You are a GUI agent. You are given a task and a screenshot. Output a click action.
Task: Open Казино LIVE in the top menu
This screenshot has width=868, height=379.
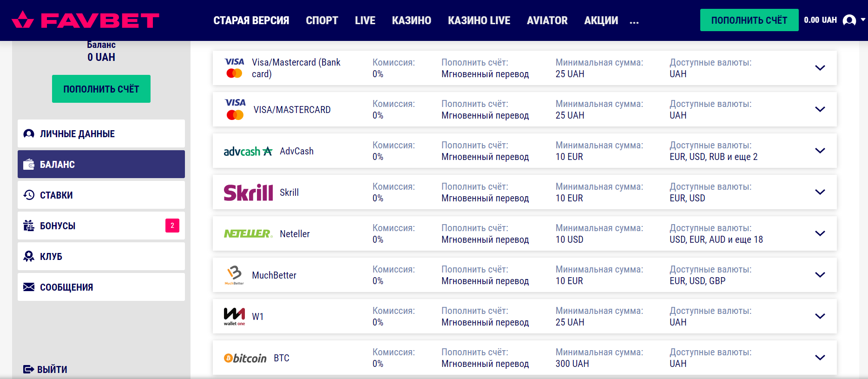[x=479, y=20]
